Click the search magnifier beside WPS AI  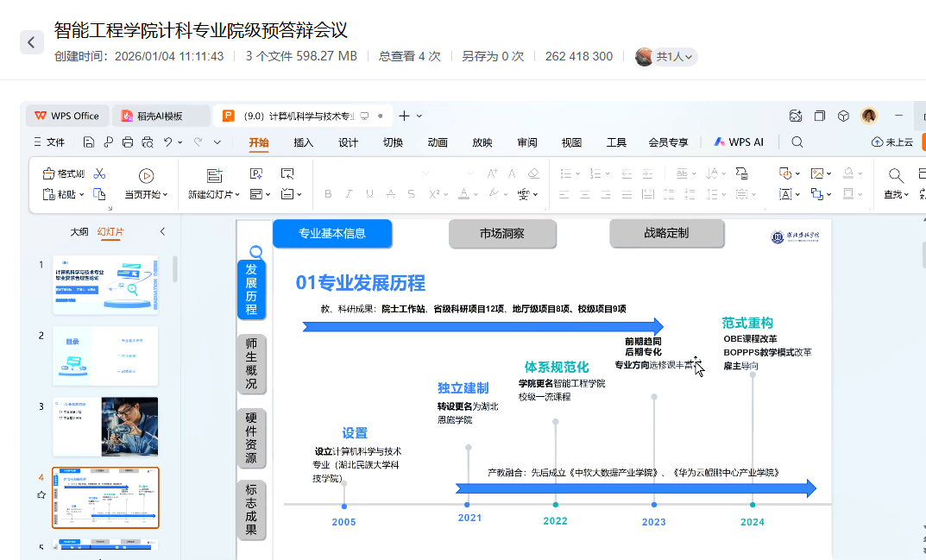pyautogui.click(x=797, y=142)
